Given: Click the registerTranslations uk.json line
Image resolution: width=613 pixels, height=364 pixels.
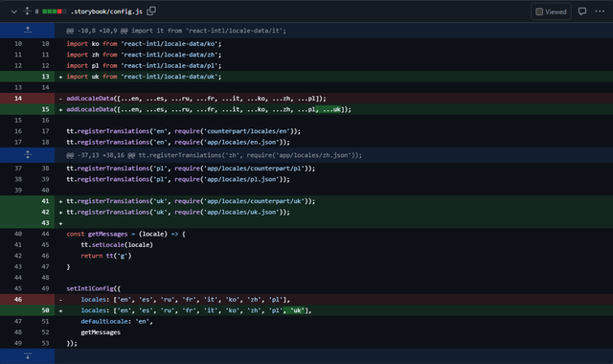Looking at the screenshot, I should click(178, 212).
